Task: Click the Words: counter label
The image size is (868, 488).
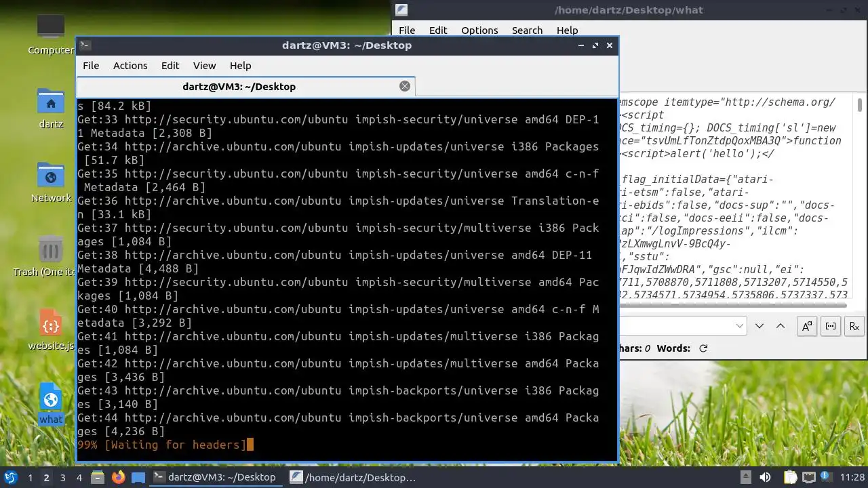Action: click(673, 348)
